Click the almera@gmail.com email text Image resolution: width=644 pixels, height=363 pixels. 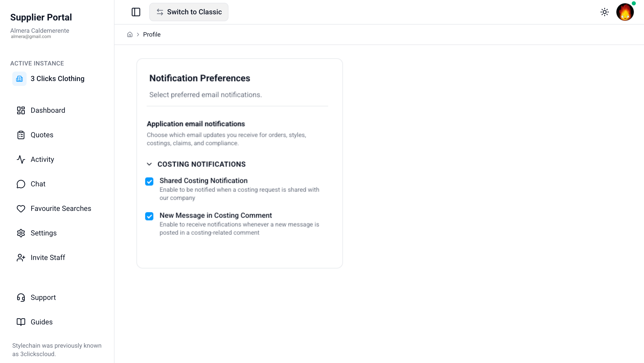[31, 37]
